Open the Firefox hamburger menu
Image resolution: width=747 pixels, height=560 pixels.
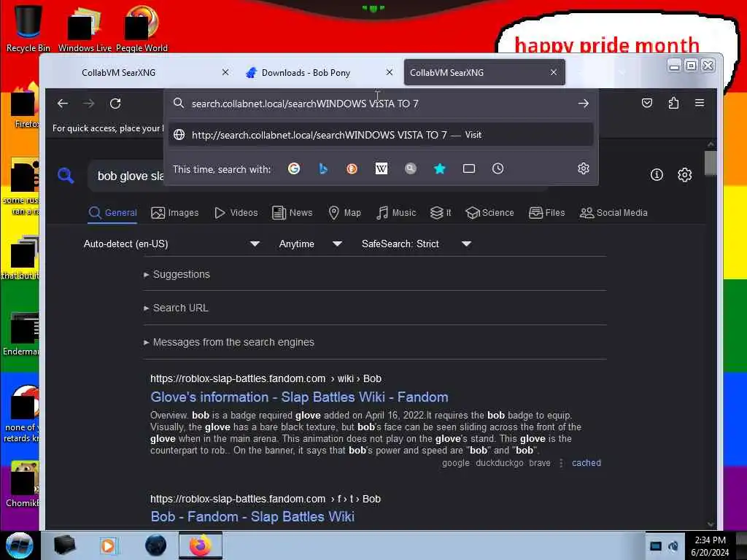pos(700,103)
